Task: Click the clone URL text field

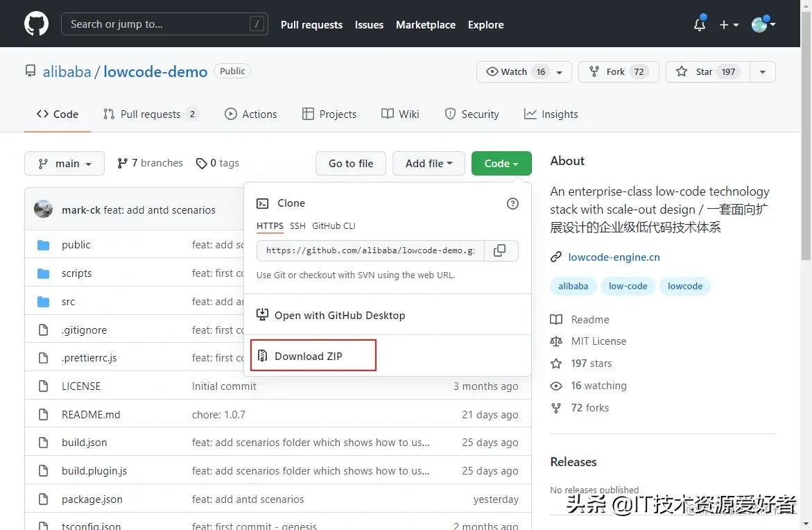Action: click(x=370, y=250)
